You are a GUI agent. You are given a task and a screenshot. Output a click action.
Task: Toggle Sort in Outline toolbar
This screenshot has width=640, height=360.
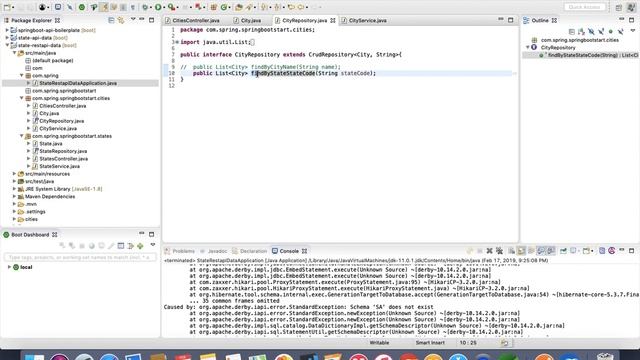581,31
